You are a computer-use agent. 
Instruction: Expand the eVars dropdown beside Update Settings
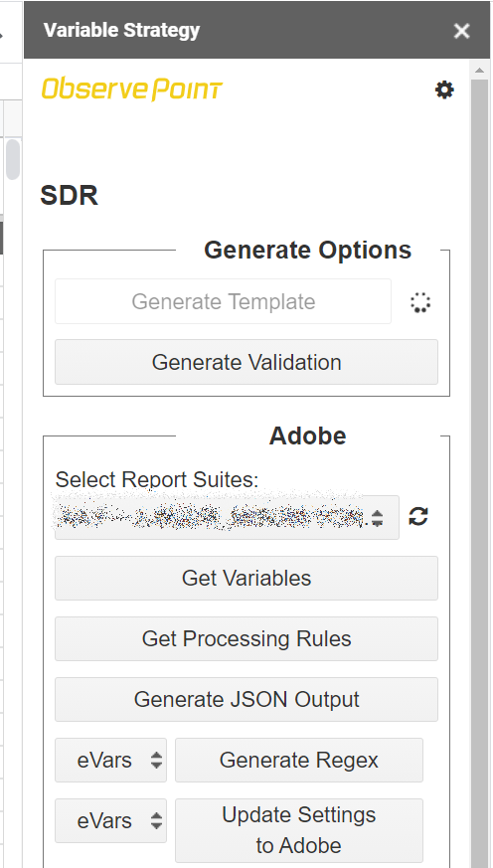110,820
